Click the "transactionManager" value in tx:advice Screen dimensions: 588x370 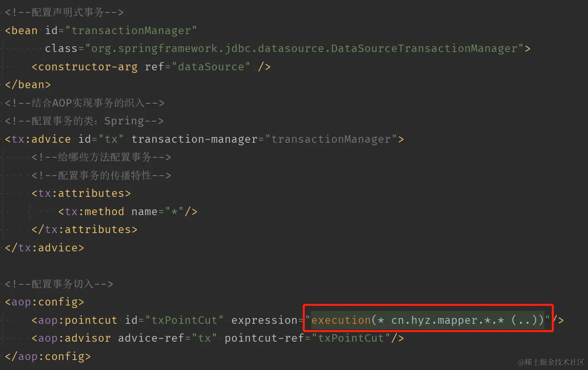(x=331, y=139)
